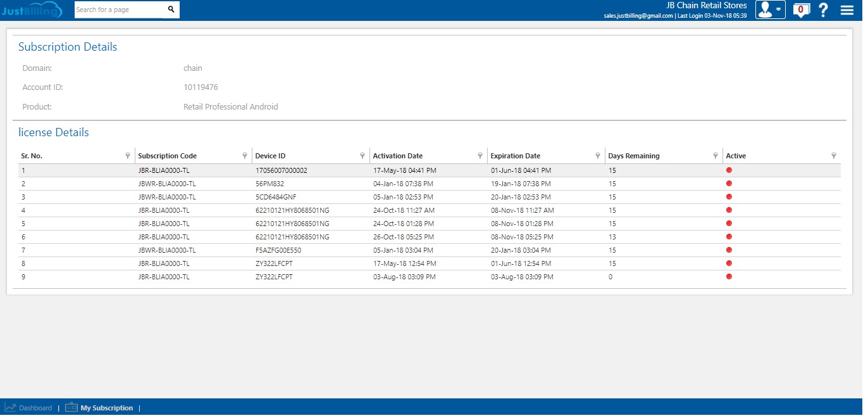Click red active status in row 9

[729, 276]
